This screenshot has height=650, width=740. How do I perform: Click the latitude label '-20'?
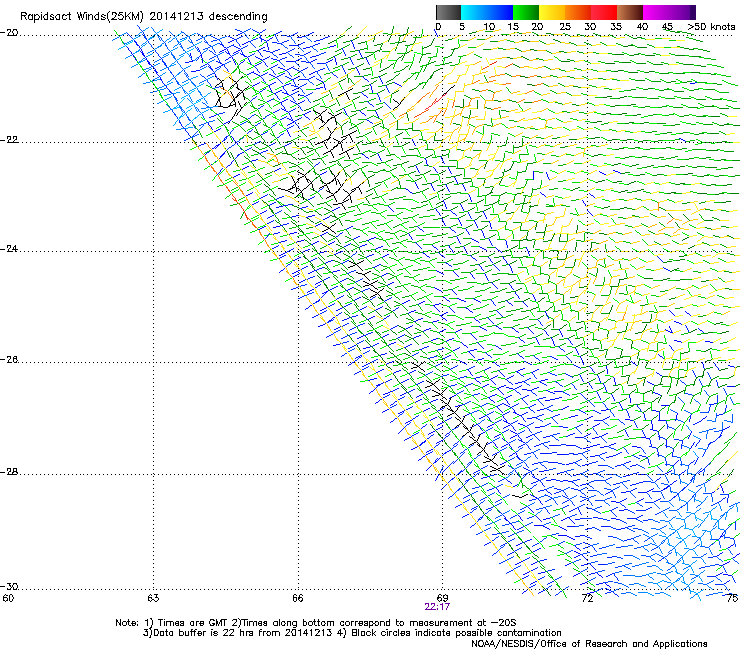pos(9,33)
